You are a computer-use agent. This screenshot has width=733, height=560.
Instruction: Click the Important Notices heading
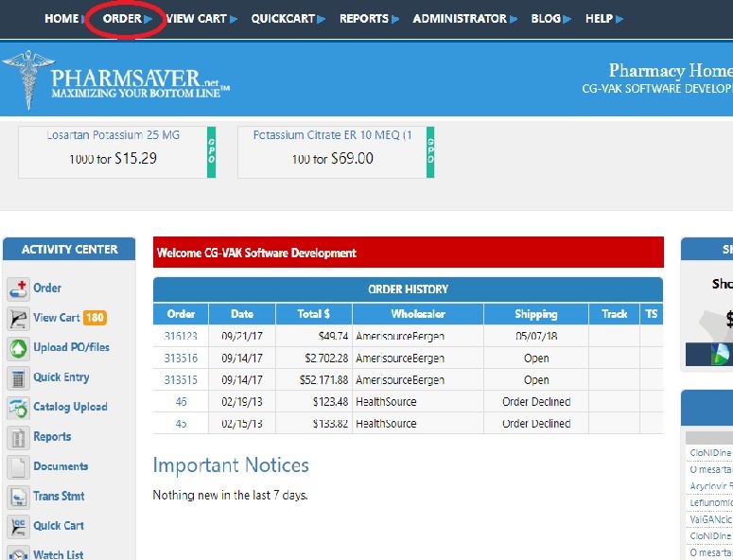pyautogui.click(x=231, y=465)
